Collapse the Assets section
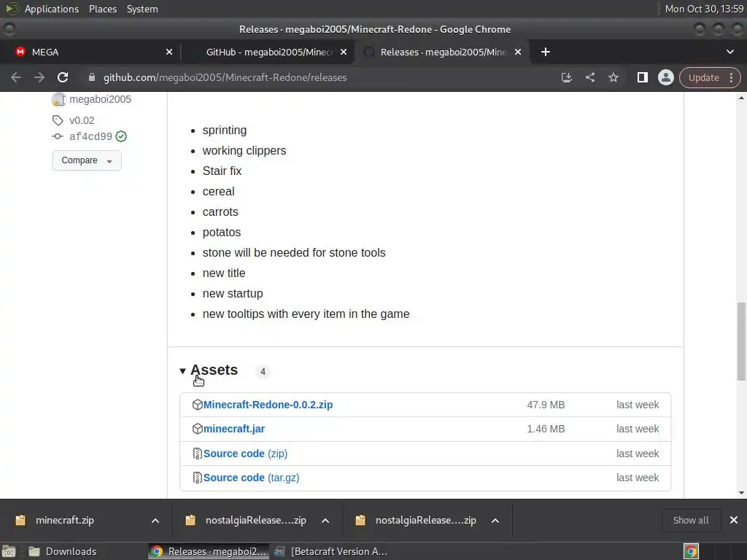Screen dimensions: 747x560 coord(209,370)
